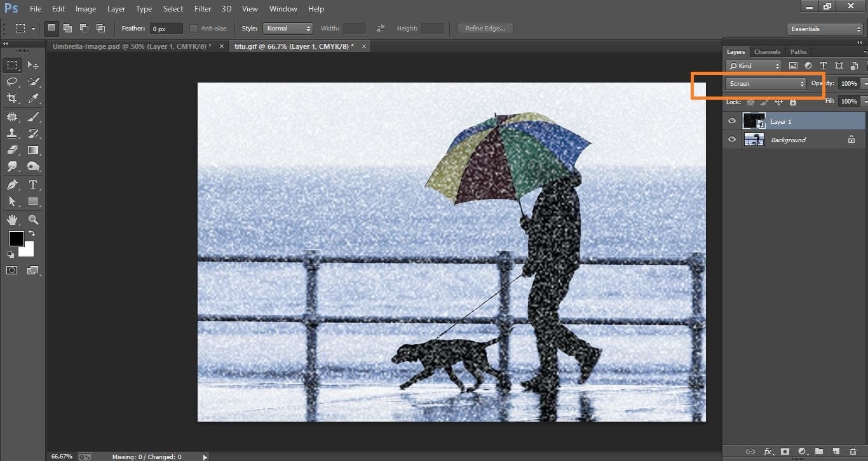
Task: Switch to the Channels tab
Action: point(767,51)
